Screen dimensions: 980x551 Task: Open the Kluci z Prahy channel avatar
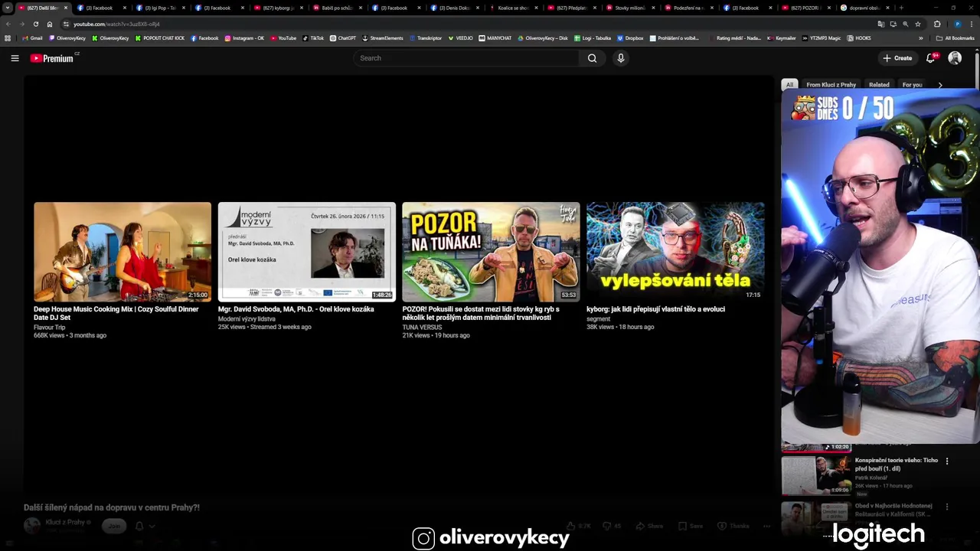tap(32, 526)
